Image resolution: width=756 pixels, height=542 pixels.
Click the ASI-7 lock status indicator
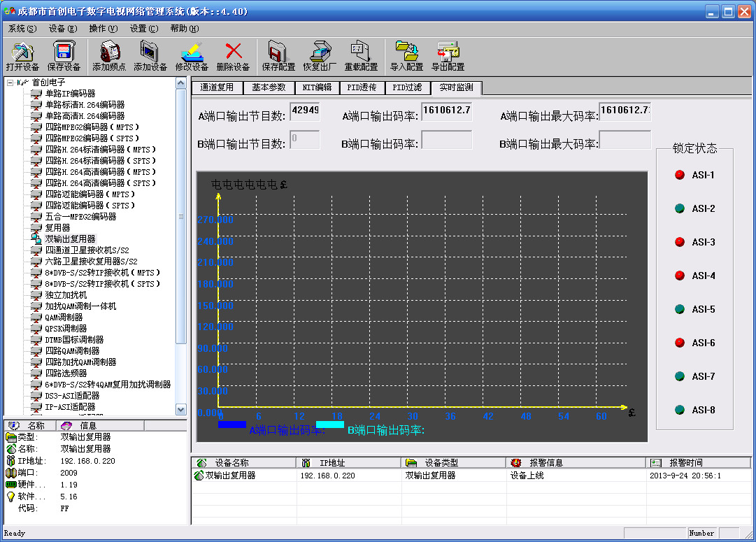(x=680, y=376)
